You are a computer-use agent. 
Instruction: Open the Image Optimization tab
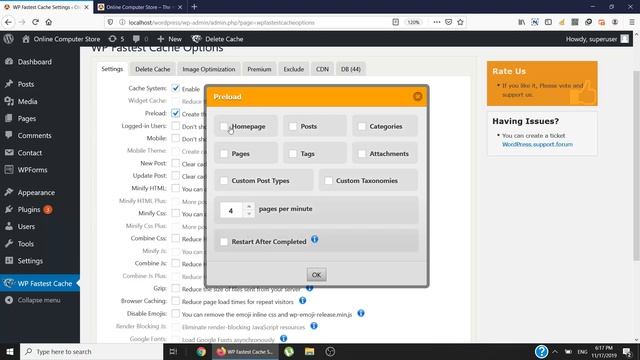[209, 69]
